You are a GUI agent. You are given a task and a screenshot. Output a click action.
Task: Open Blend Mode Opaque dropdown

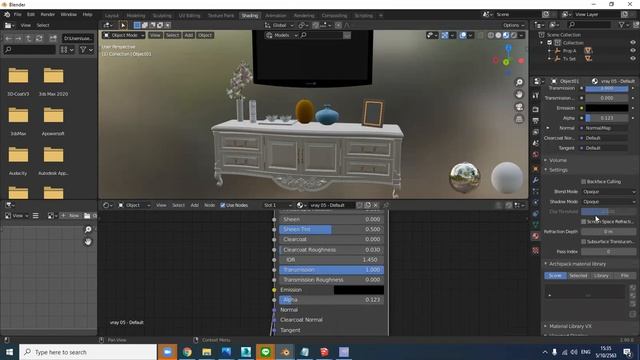[x=609, y=192]
